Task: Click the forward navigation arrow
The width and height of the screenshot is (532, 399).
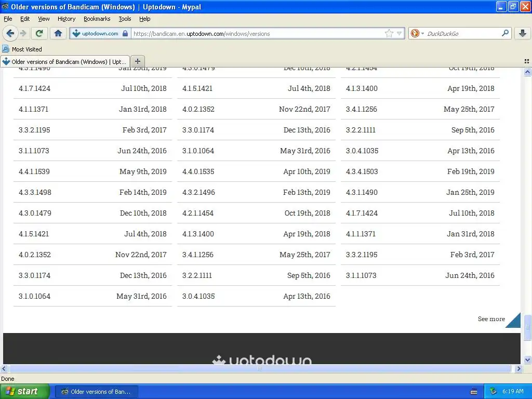Action: coord(23,33)
